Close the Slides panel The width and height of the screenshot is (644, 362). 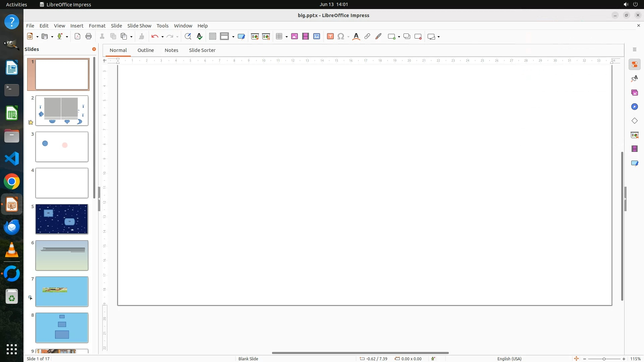(x=94, y=49)
